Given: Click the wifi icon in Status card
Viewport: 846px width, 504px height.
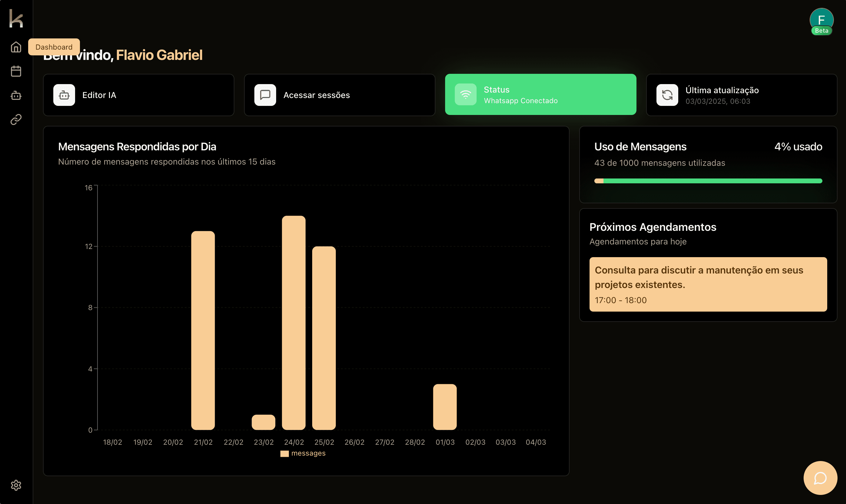Looking at the screenshot, I should (465, 94).
